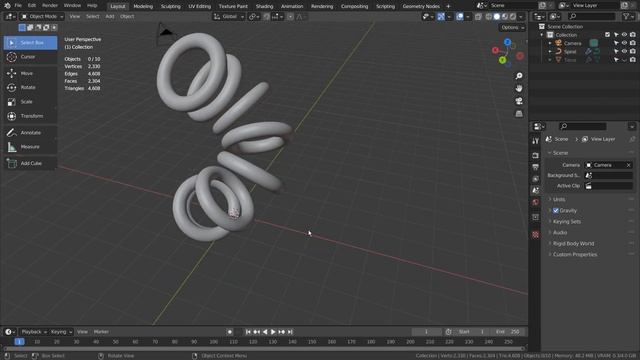Click the timeline End frame field
The height and width of the screenshot is (360, 640).
click(508, 332)
